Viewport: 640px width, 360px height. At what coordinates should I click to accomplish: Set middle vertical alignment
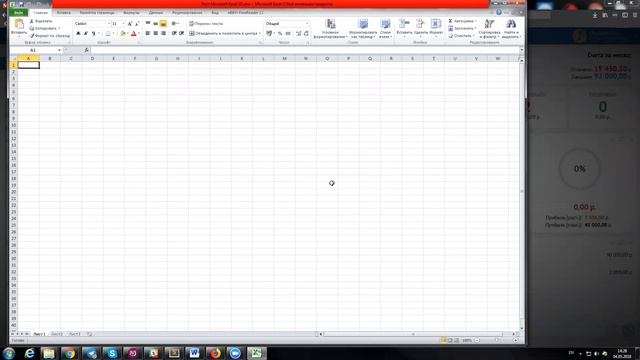(x=156, y=24)
